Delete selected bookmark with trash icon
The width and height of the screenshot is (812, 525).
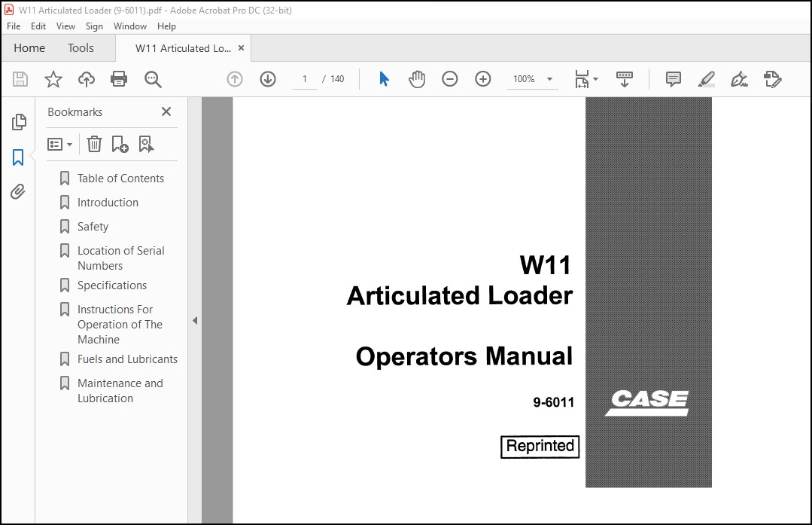tap(94, 144)
